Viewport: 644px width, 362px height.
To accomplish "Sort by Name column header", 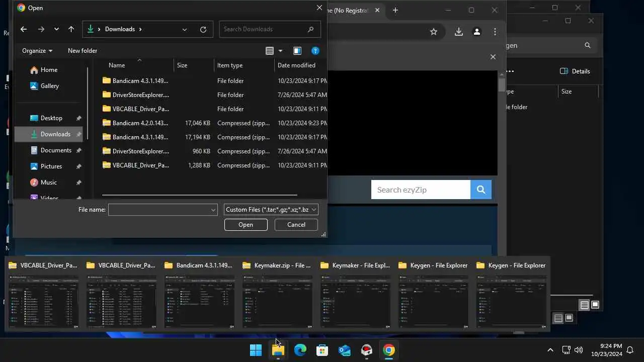I will coord(117,65).
